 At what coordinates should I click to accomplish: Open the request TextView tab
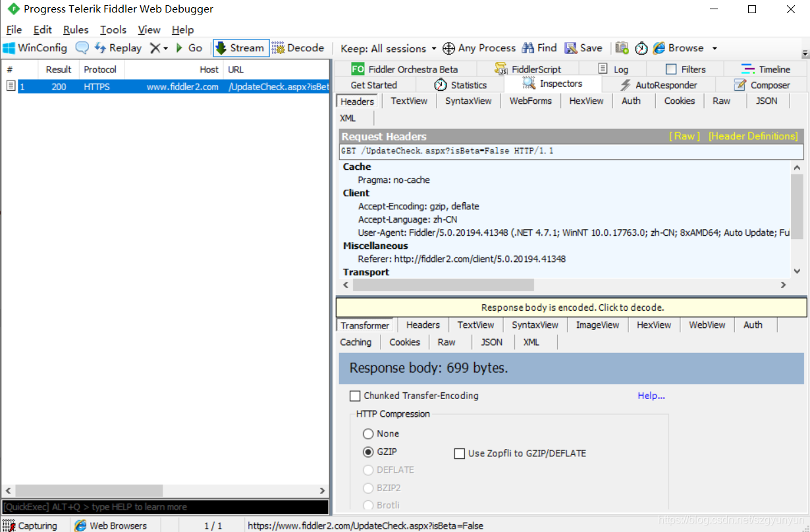point(409,101)
